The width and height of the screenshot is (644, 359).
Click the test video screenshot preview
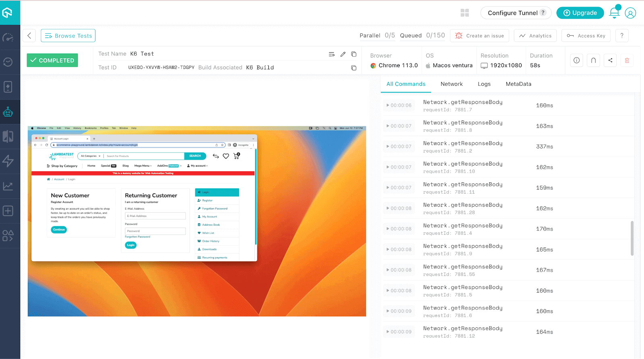(197, 221)
